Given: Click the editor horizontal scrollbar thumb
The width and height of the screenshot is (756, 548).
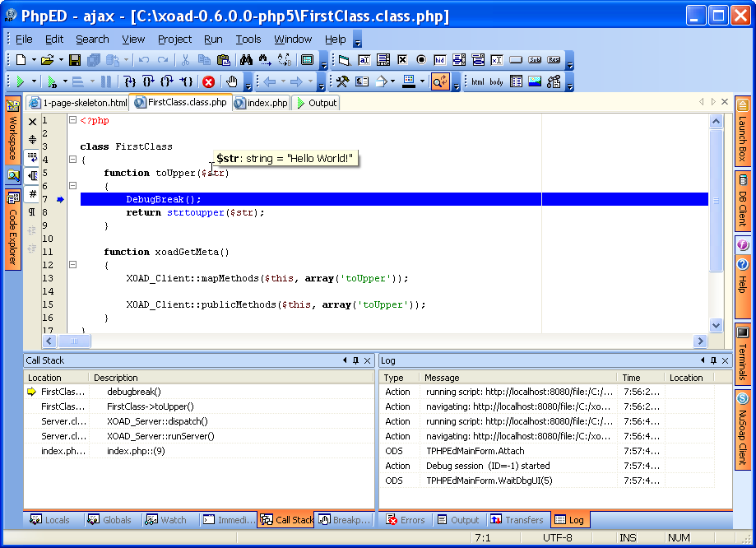Looking at the screenshot, I should coord(74,341).
